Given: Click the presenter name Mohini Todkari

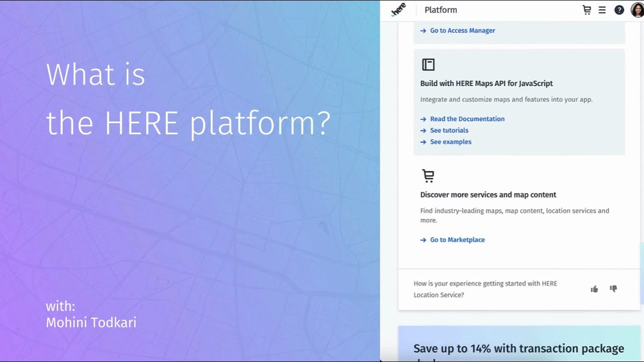Looking at the screenshot, I should pos(91,323).
